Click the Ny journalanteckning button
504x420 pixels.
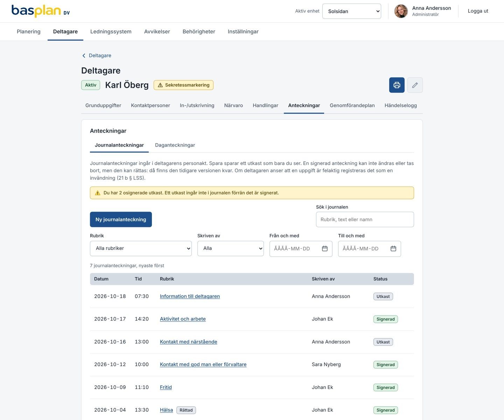pos(121,219)
